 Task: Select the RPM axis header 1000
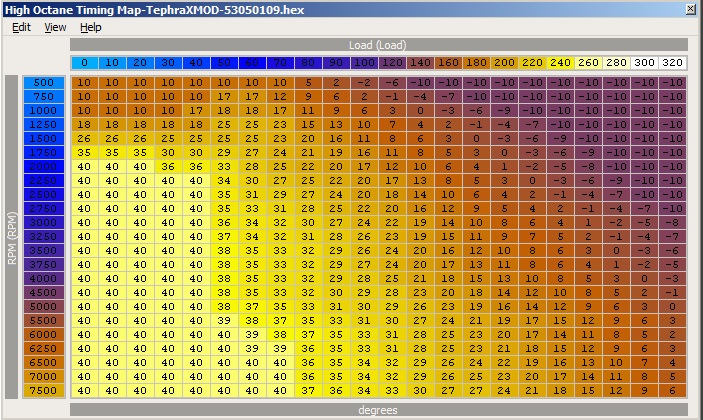[x=43, y=110]
